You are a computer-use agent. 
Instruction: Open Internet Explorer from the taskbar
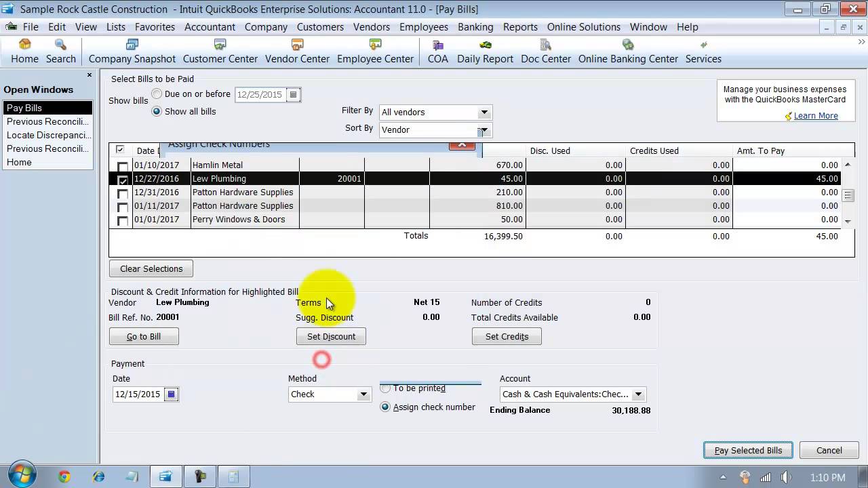point(98,476)
